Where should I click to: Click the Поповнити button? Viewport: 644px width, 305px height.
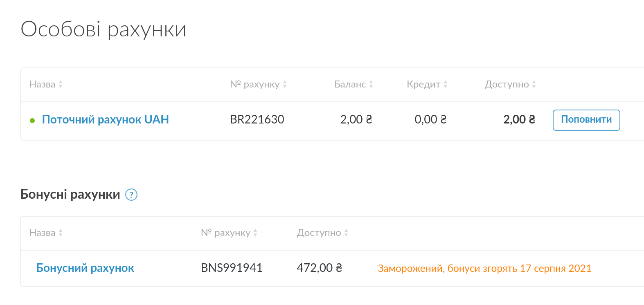(586, 120)
